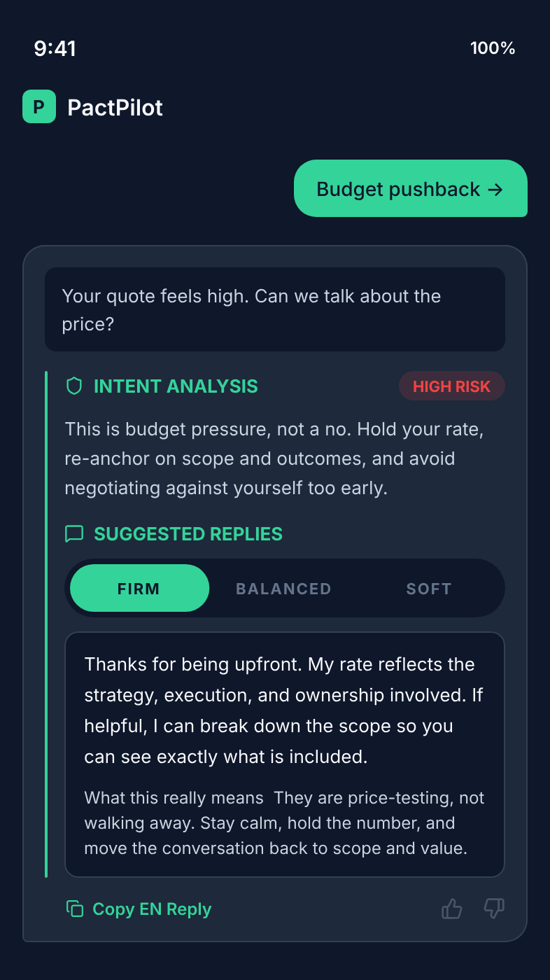Click the speech bubble icon beside Suggested Replies
This screenshot has width=550, height=980.
[73, 533]
